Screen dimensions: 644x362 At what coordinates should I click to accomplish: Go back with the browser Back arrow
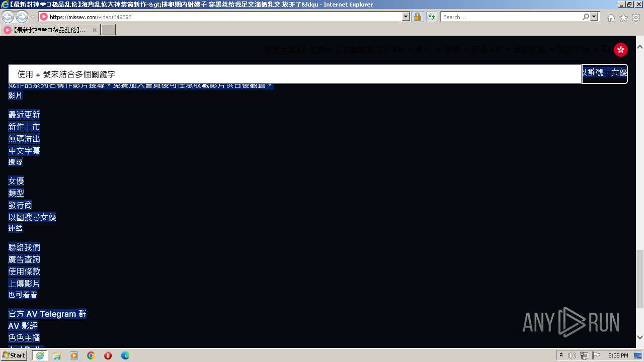click(8, 17)
